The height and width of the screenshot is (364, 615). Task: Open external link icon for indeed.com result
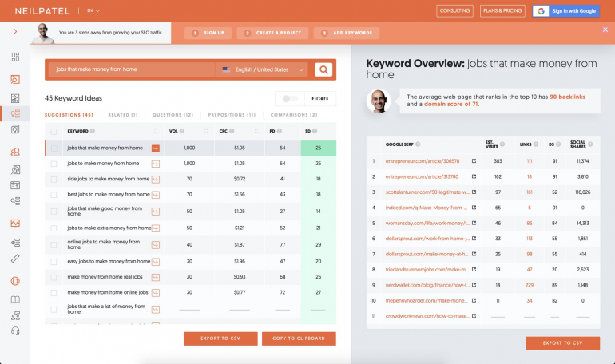click(474, 207)
